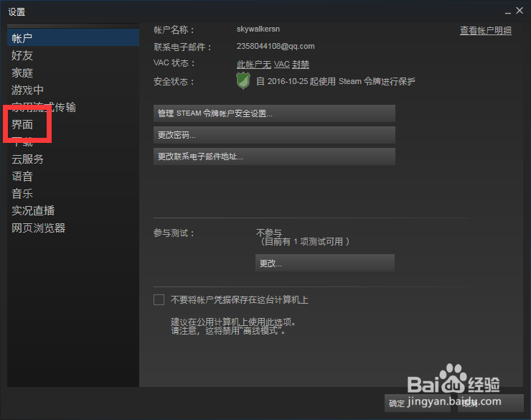Click the email 2358044108@qq.com
Screen dimensions: 531x420
click(x=276, y=46)
